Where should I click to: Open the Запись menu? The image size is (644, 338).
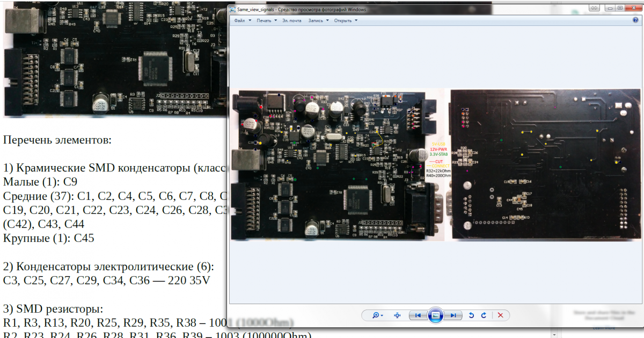point(318,20)
